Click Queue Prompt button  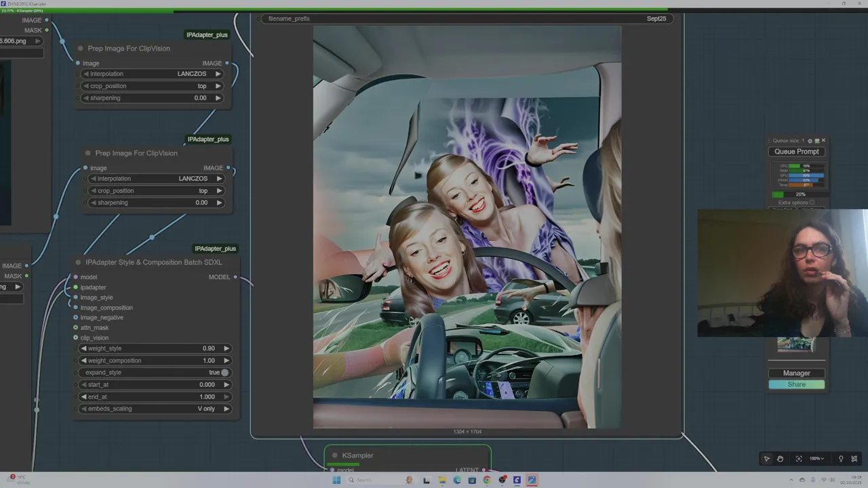coord(797,152)
